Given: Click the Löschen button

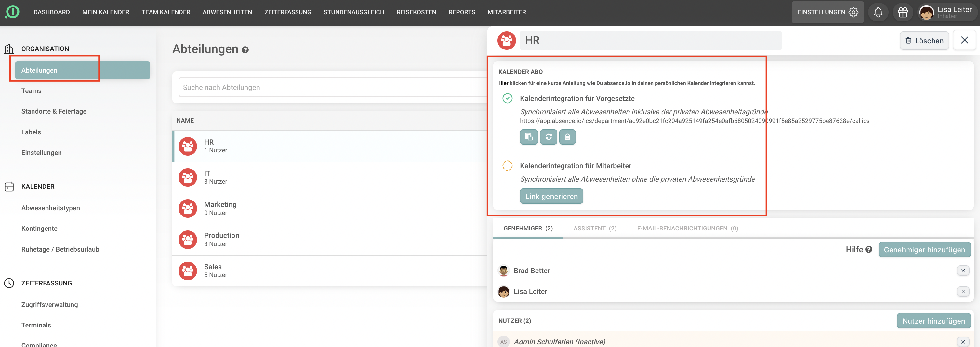Looking at the screenshot, I should click(x=924, y=40).
